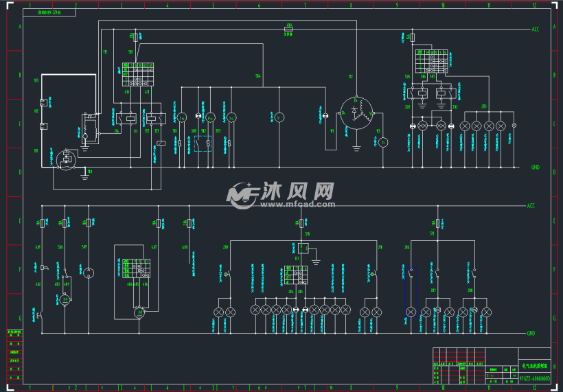
Task: Select wire number label 209
Action: (225, 247)
